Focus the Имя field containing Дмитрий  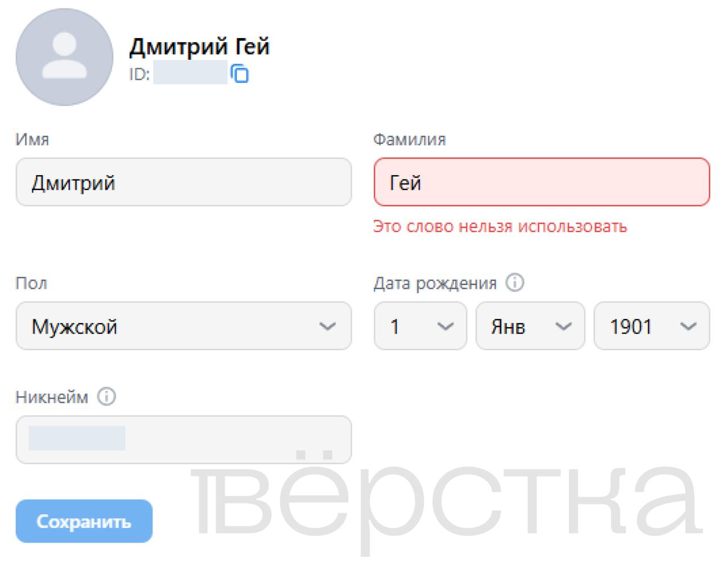183,183
